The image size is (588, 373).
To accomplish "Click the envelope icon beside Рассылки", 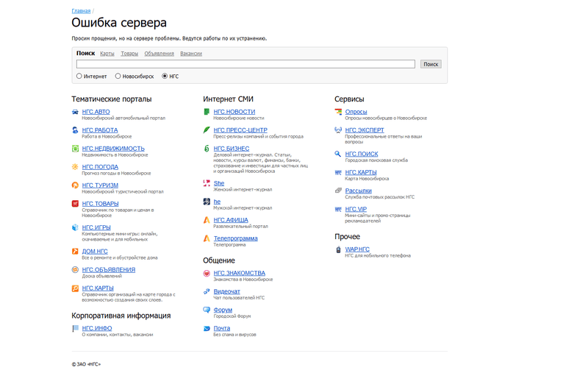I will pyautogui.click(x=338, y=191).
